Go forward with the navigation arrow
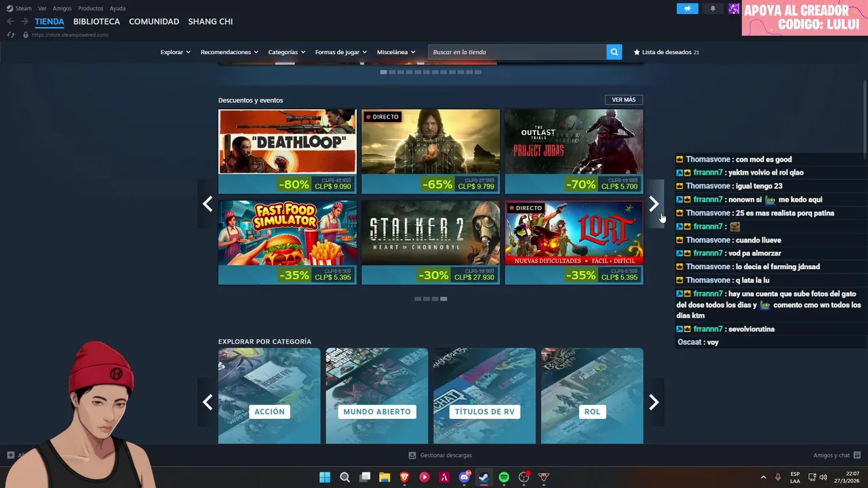Viewport: 868px width, 488px height. tap(24, 22)
